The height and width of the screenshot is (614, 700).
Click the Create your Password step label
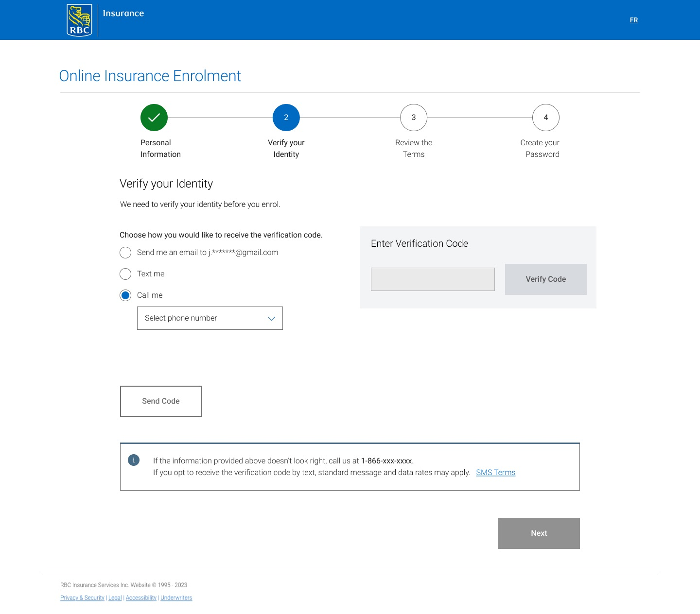[540, 149]
